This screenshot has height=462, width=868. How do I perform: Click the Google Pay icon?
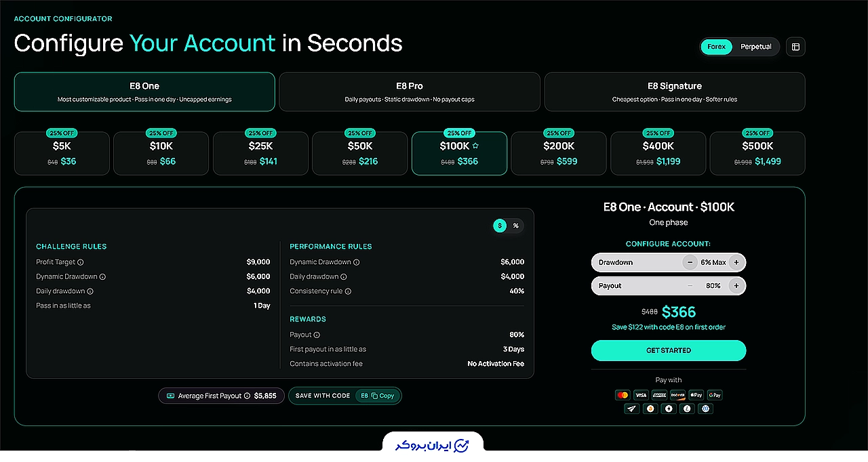(714, 395)
